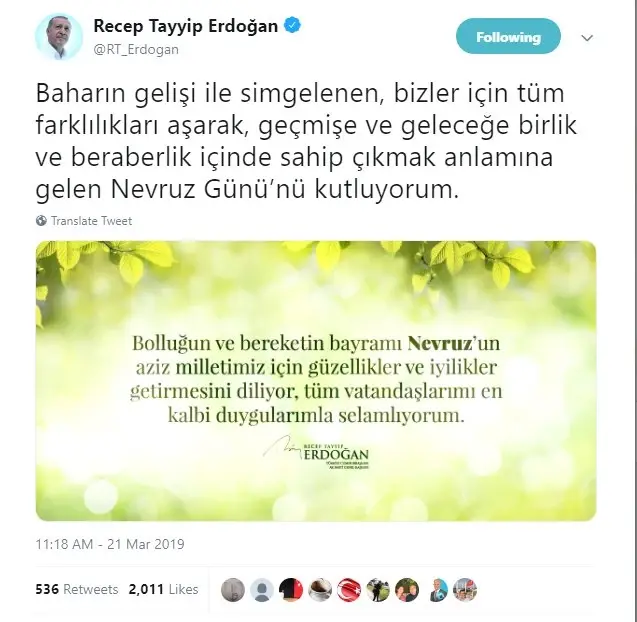Click the 11:18 AM - 21 Mar 2019 timestamp

tap(110, 544)
